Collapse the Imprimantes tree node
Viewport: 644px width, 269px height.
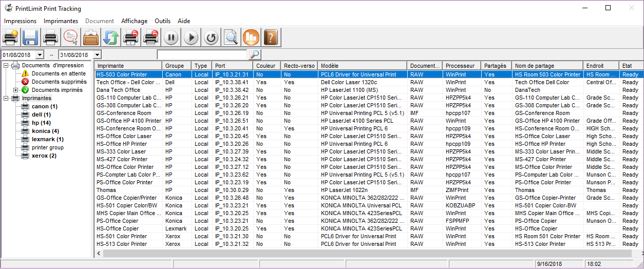pos(6,98)
